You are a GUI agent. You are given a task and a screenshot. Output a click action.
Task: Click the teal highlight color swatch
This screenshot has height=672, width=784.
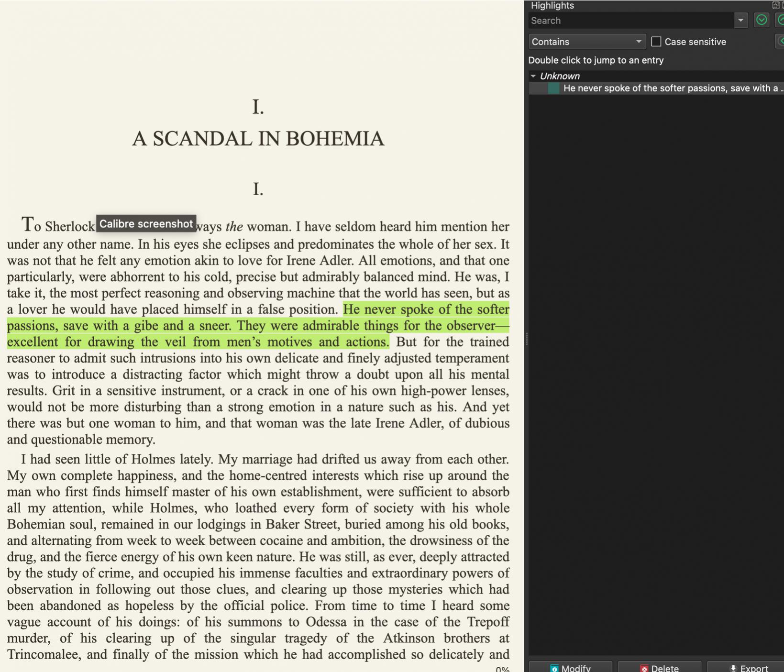pyautogui.click(x=553, y=88)
